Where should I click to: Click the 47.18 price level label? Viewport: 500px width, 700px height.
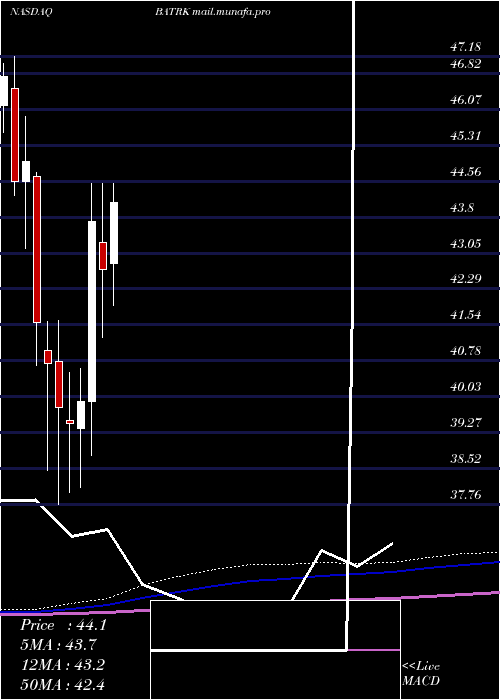tap(466, 46)
